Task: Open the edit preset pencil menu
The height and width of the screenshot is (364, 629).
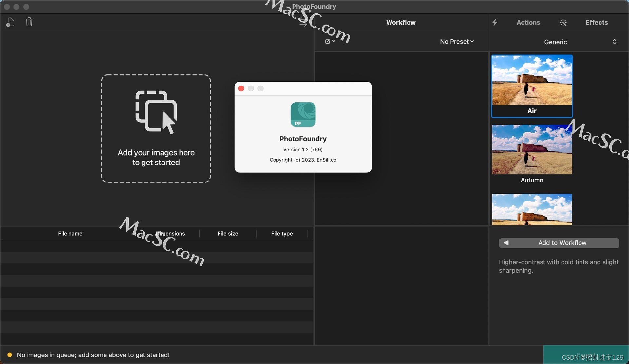Action: pyautogui.click(x=330, y=41)
